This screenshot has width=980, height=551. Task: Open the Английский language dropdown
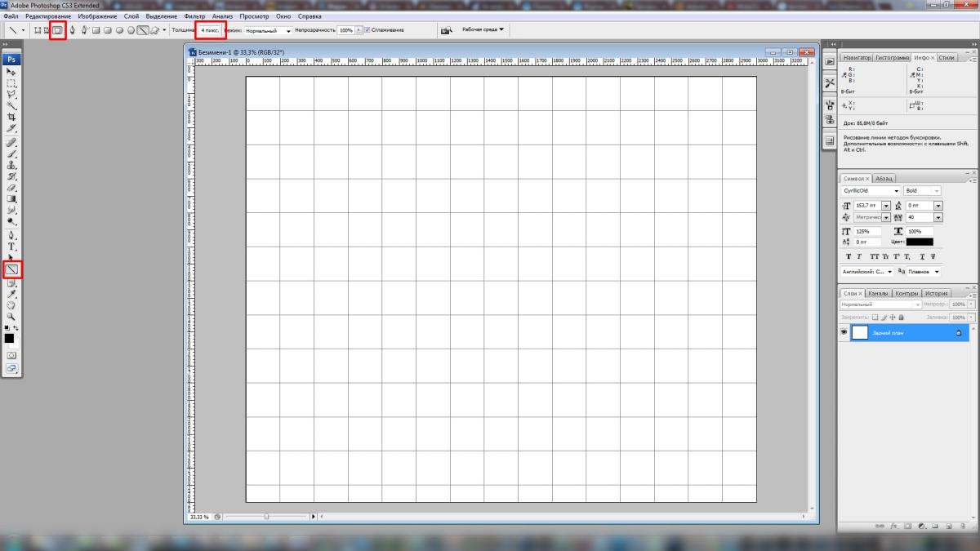(867, 271)
